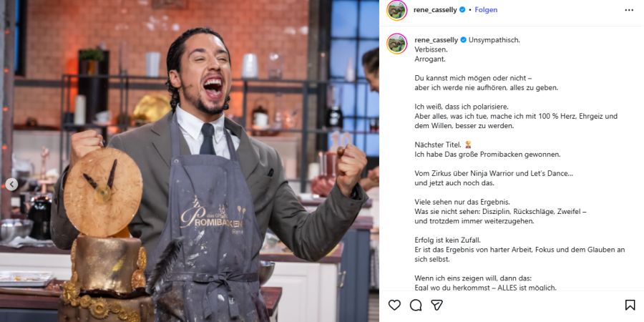
Task: Follow rene_casselly with the Folgen button
Action: click(x=486, y=10)
